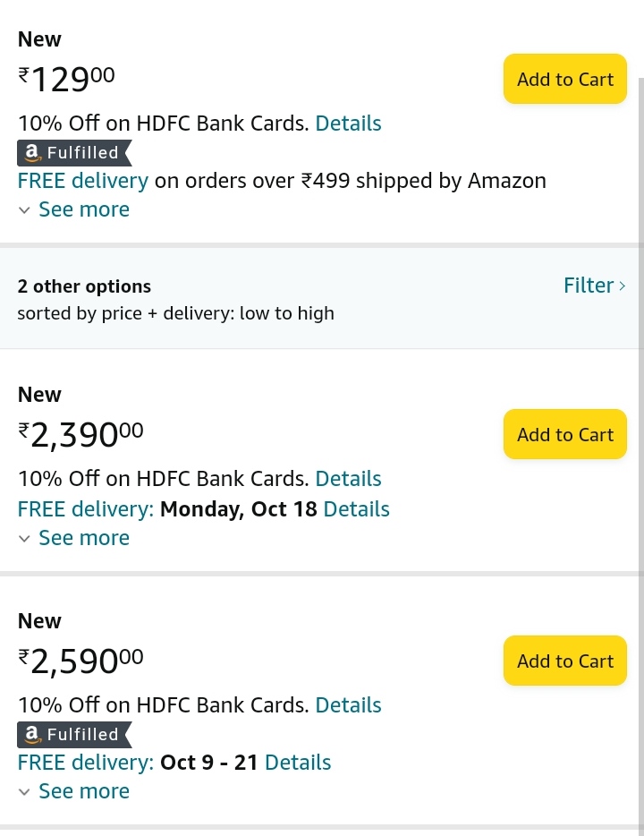The image size is (644, 836).
Task: Add the ₹129.00 offer to cart
Action: 564,79
